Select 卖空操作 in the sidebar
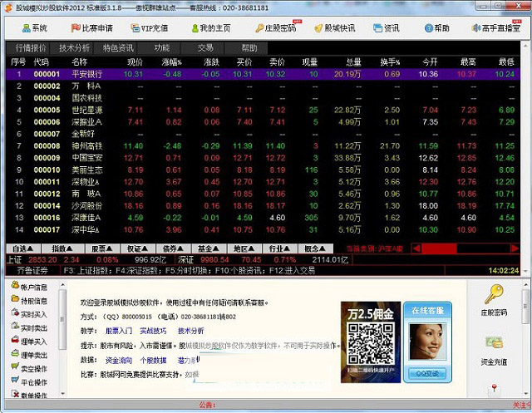The image size is (532, 413). coord(29,368)
